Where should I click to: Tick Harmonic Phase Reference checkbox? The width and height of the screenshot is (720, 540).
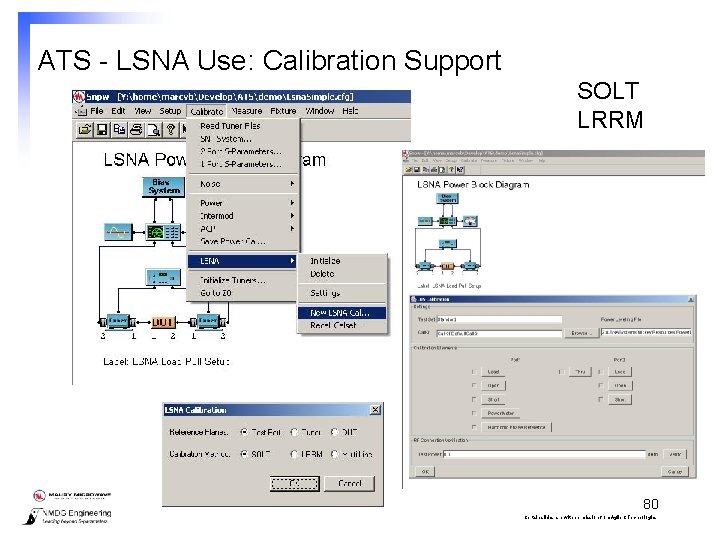click(x=474, y=427)
